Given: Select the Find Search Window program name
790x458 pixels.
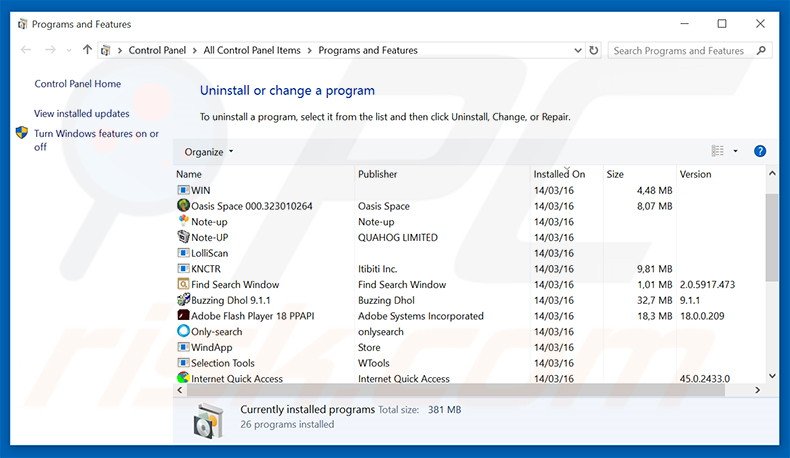Looking at the screenshot, I should pyautogui.click(x=235, y=284).
